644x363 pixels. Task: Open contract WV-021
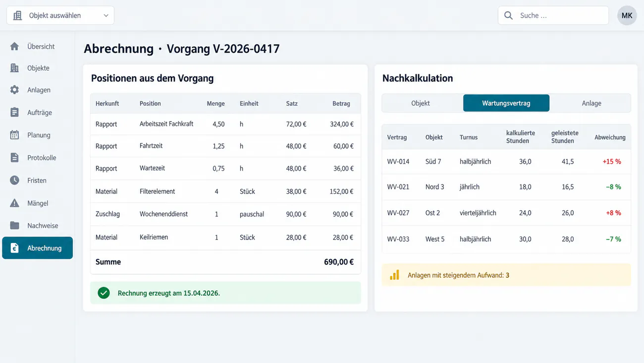pos(398,187)
